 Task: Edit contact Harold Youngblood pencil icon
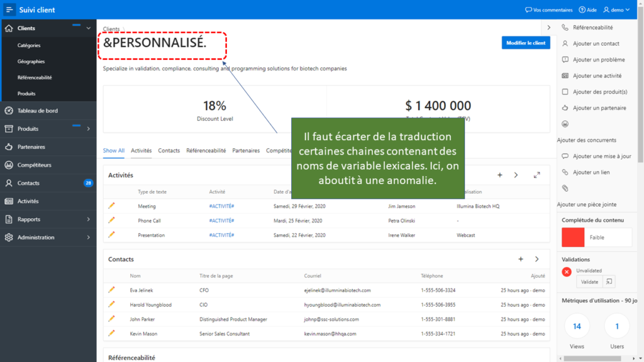tap(111, 305)
